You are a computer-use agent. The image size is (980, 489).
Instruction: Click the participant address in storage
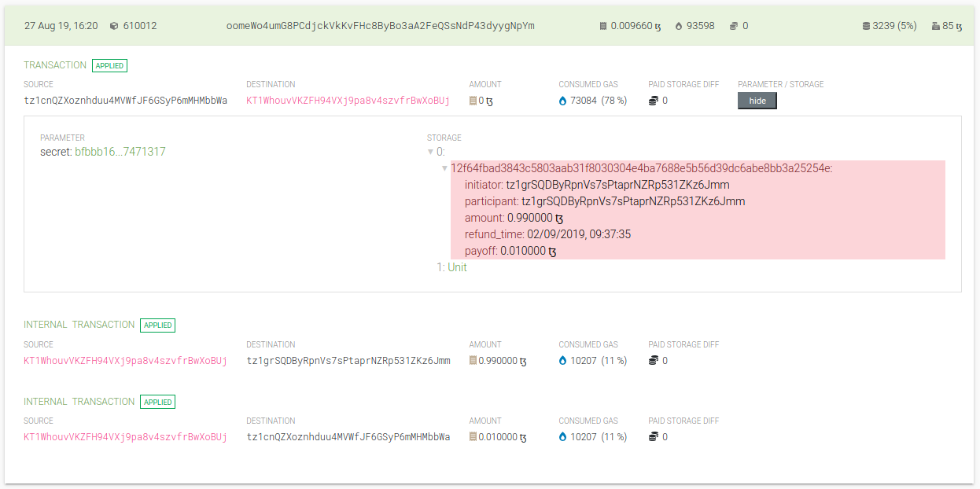(x=633, y=201)
